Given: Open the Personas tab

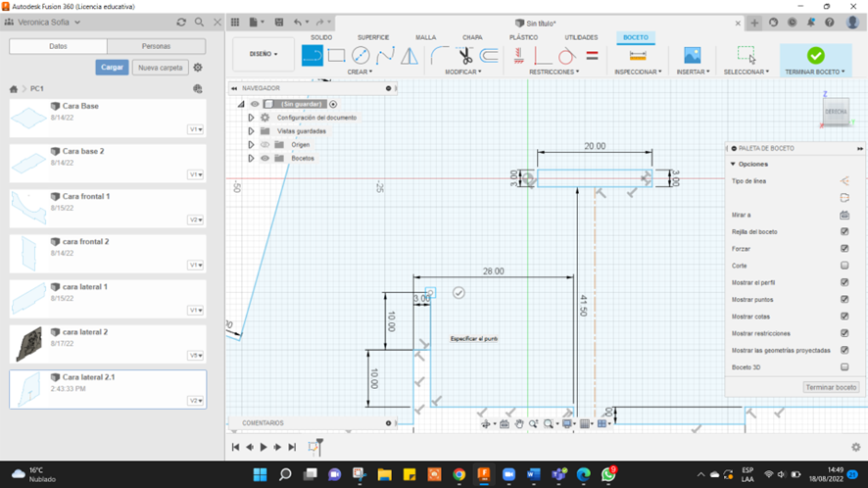Looking at the screenshot, I should [x=156, y=46].
